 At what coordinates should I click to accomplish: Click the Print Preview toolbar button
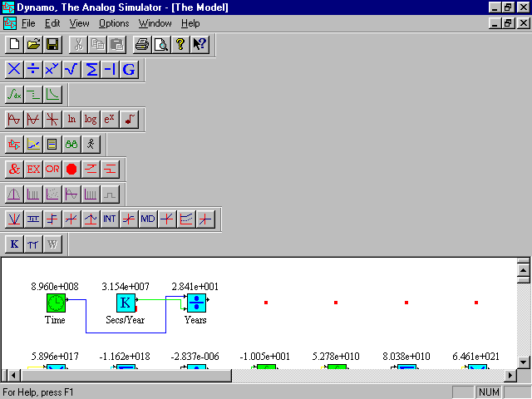(x=161, y=44)
